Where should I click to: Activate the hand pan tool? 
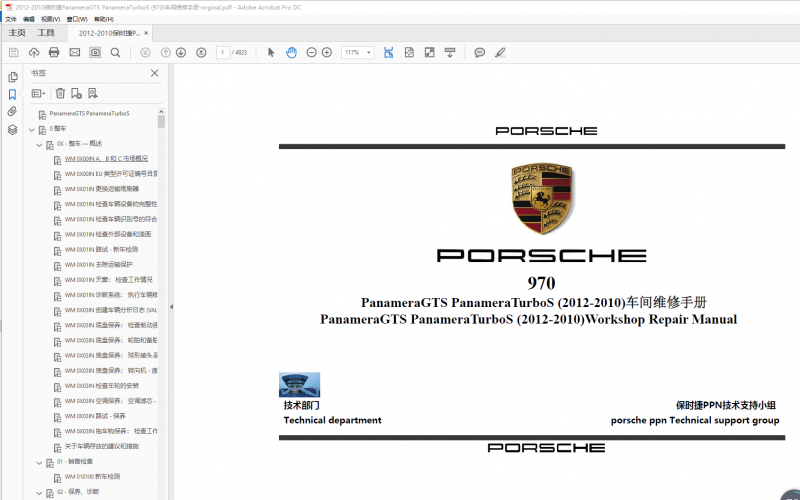291,52
